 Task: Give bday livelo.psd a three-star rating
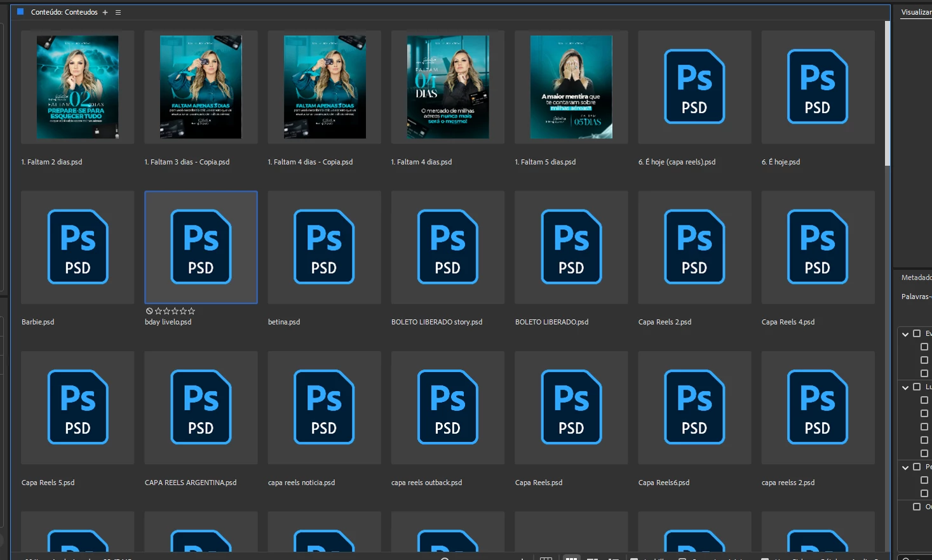tap(175, 311)
